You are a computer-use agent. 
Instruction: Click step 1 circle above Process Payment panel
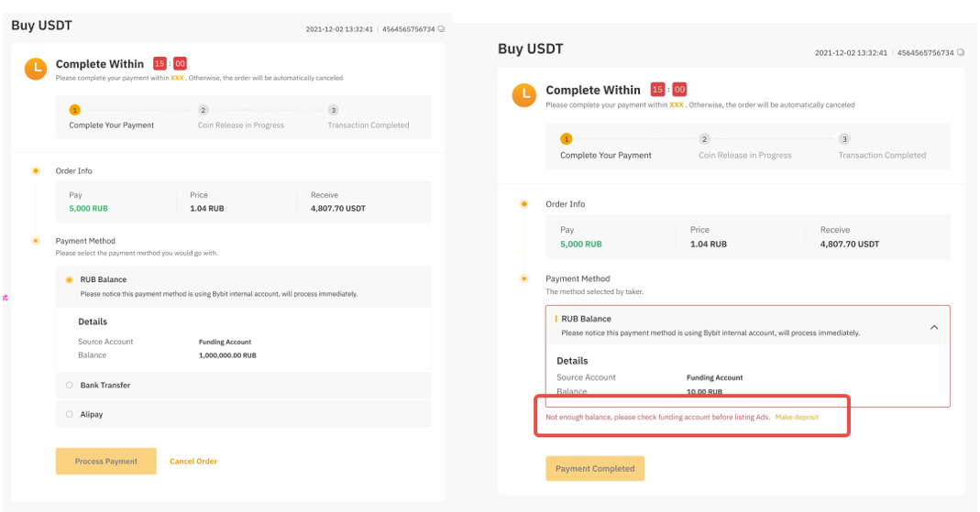click(x=75, y=110)
